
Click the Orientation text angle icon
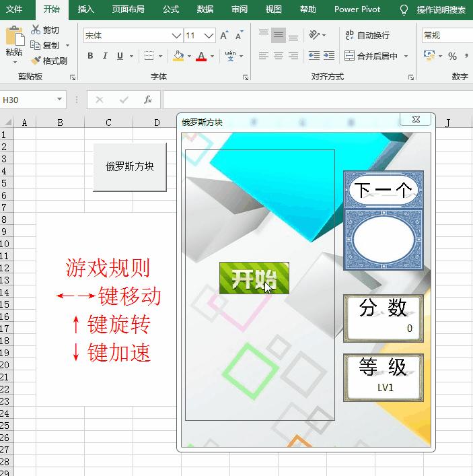click(x=314, y=35)
